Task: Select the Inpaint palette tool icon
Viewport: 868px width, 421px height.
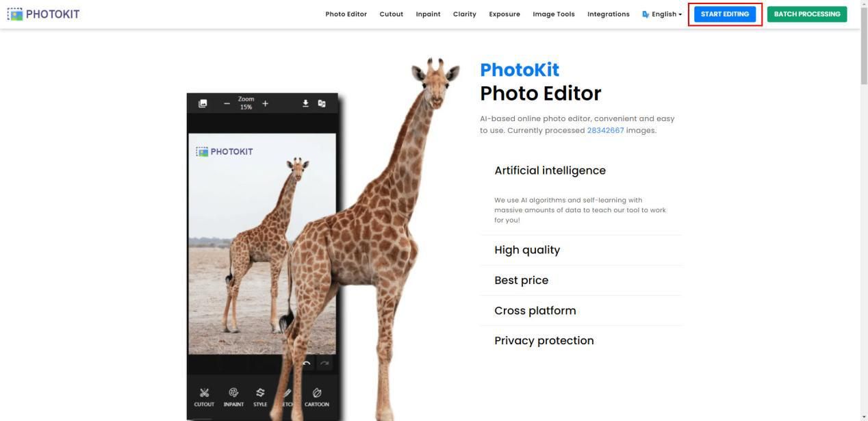Action: tap(233, 392)
